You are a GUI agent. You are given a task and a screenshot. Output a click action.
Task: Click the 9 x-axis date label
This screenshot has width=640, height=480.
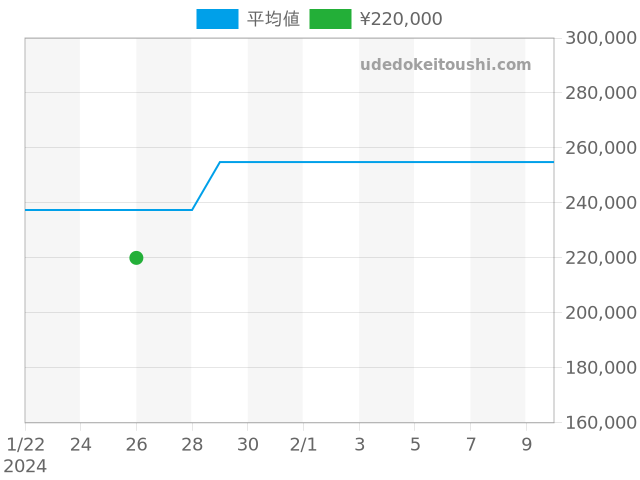(x=526, y=445)
